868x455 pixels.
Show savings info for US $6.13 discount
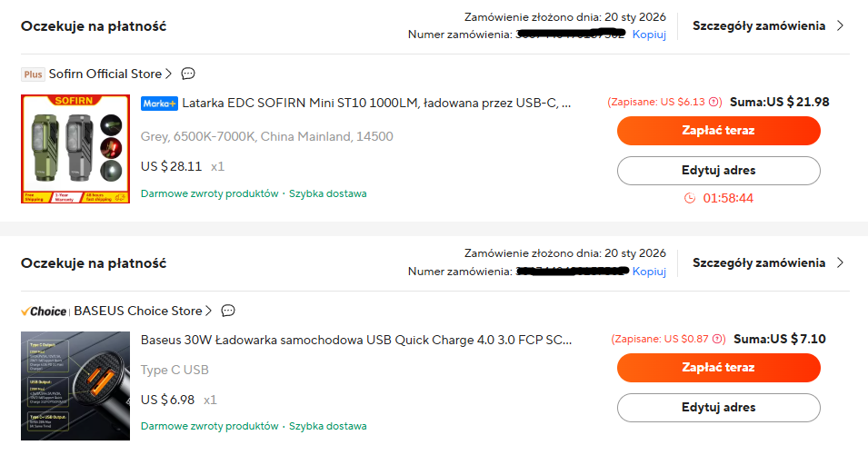coord(714,103)
